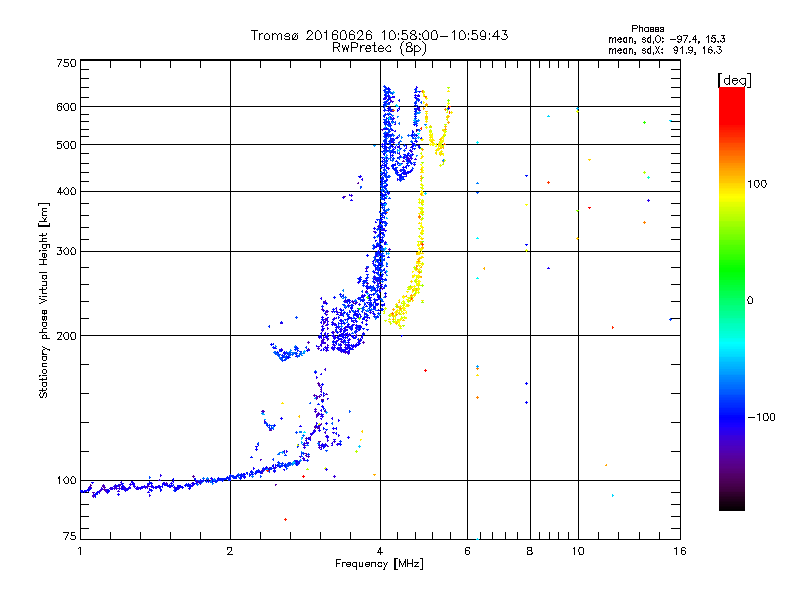Select the 'RwPretec (8p)' subtitle text
This screenshot has width=800, height=600.
(x=379, y=48)
